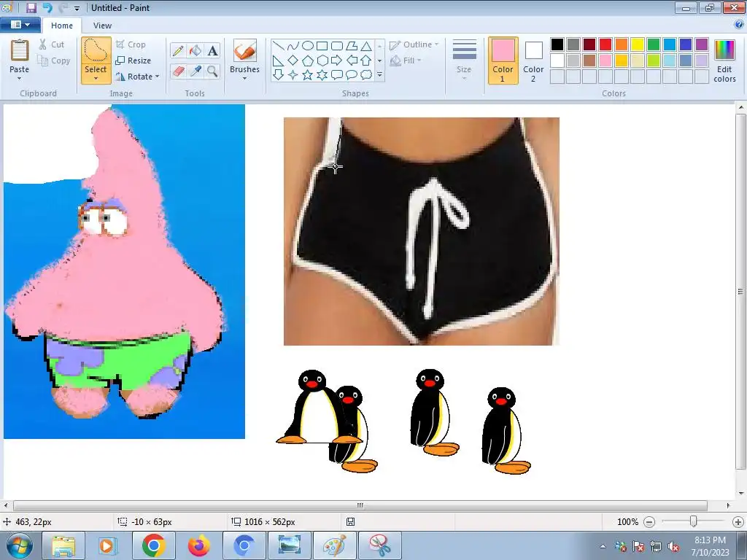Image resolution: width=747 pixels, height=560 pixels.
Task: Pick the Rounded rectangle shape
Action: pos(337,46)
